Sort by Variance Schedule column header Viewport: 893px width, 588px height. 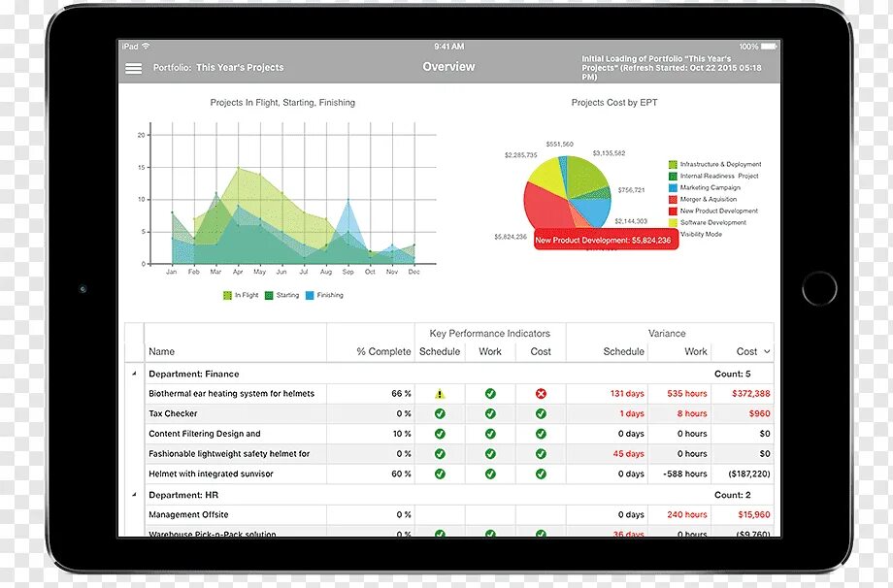[x=623, y=352]
